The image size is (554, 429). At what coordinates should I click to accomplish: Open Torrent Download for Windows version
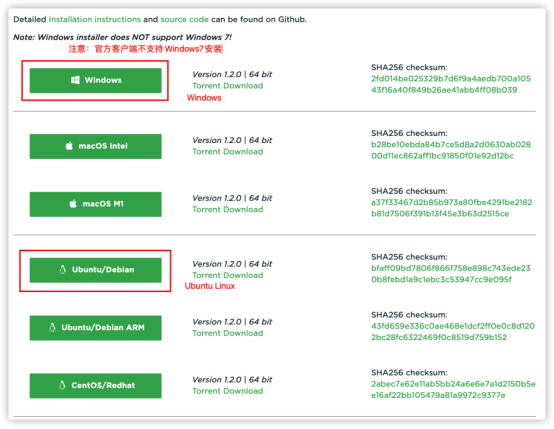point(228,86)
